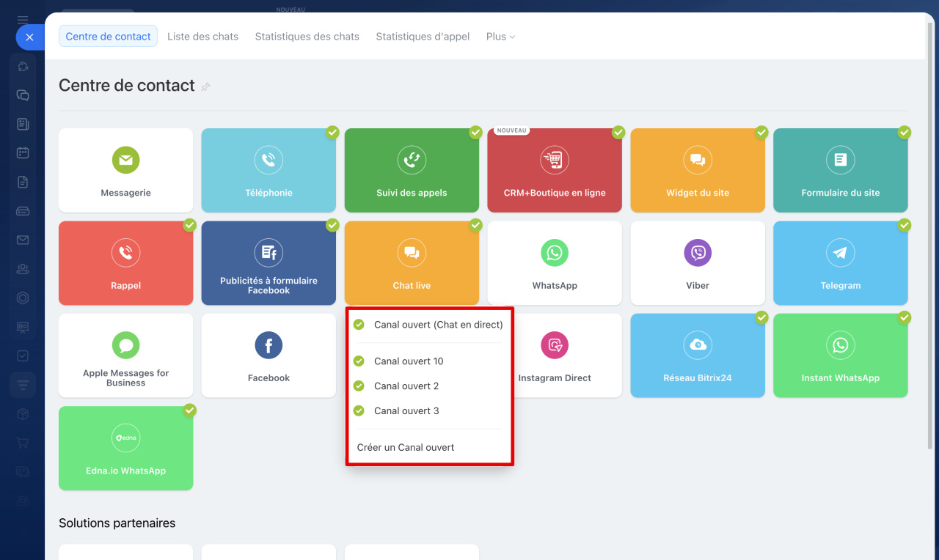The image size is (939, 560).
Task: Open the CRM funnel sidebar icon
Action: point(23,385)
